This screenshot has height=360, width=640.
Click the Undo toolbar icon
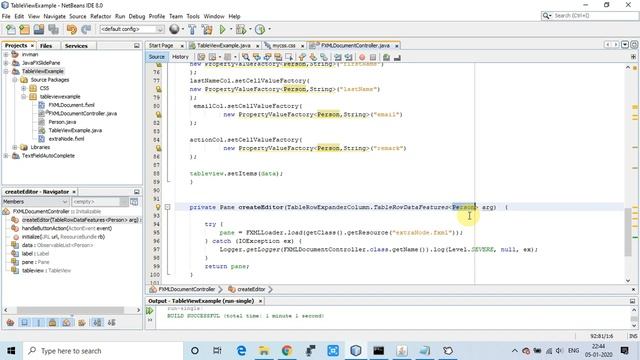(x=72, y=29)
